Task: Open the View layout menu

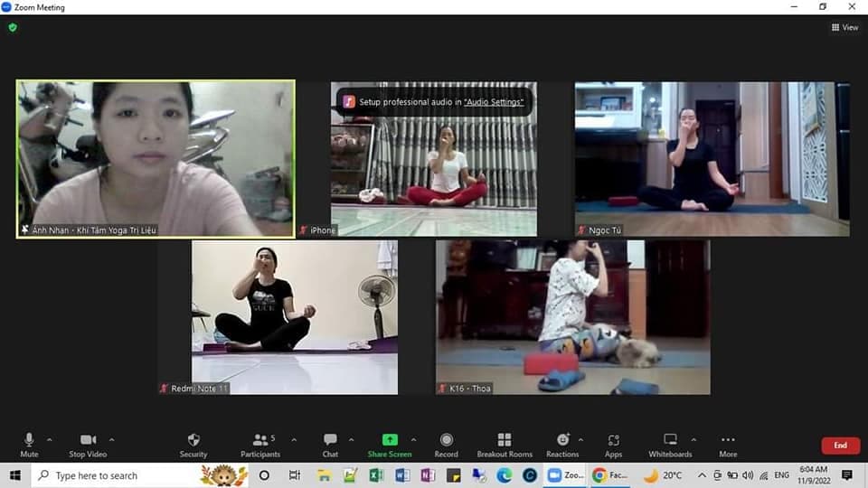Action: 844,27
